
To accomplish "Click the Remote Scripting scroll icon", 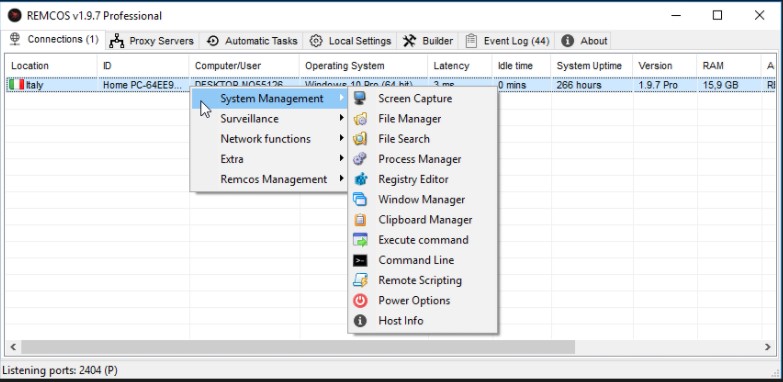I will [x=360, y=280].
